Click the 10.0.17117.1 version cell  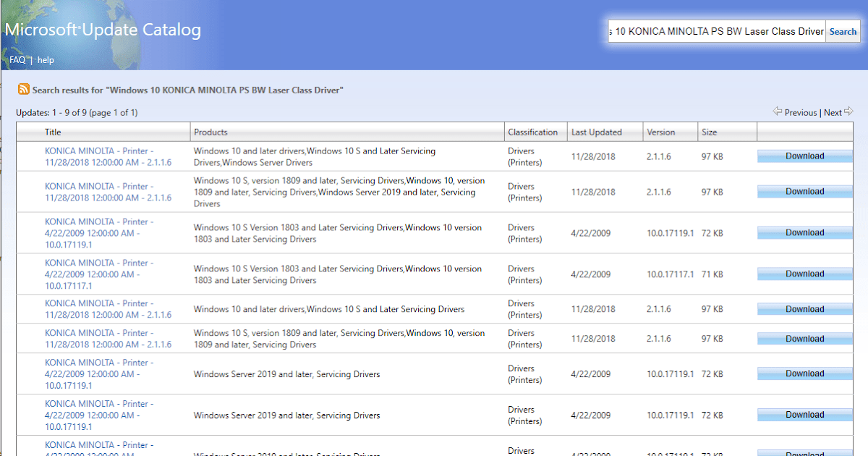point(670,274)
